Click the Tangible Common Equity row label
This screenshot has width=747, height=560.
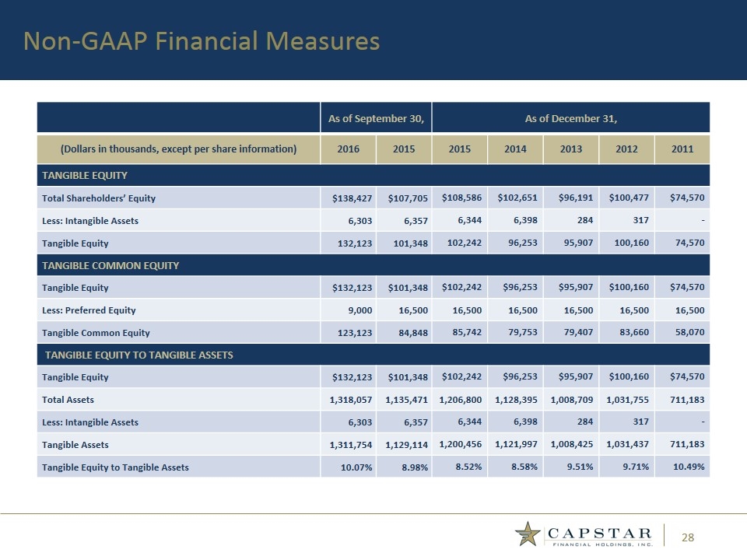[x=95, y=333]
